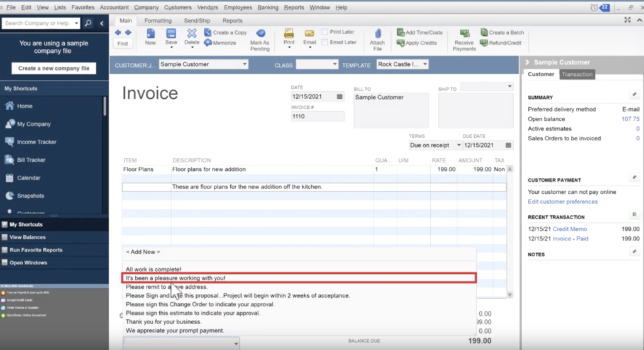Open the DUE DATE calendar picker
This screenshot has width=644, height=350.
[508, 145]
